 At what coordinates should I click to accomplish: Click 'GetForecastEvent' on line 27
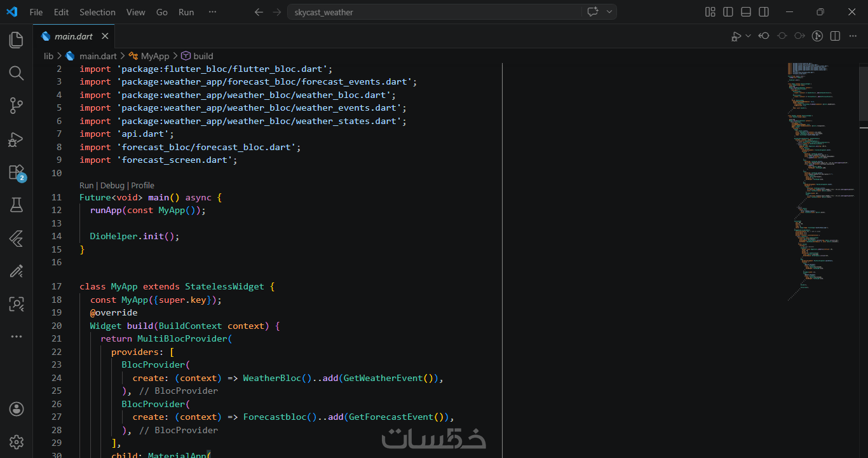(x=391, y=417)
